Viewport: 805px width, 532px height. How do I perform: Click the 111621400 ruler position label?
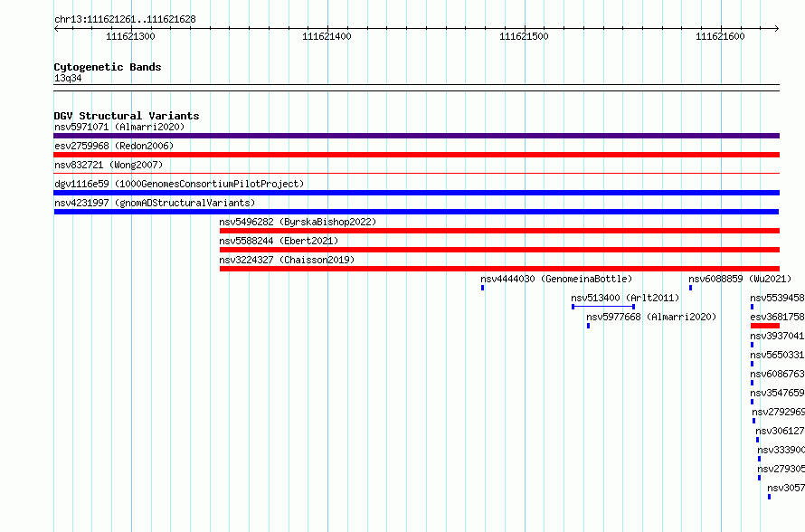pos(327,36)
